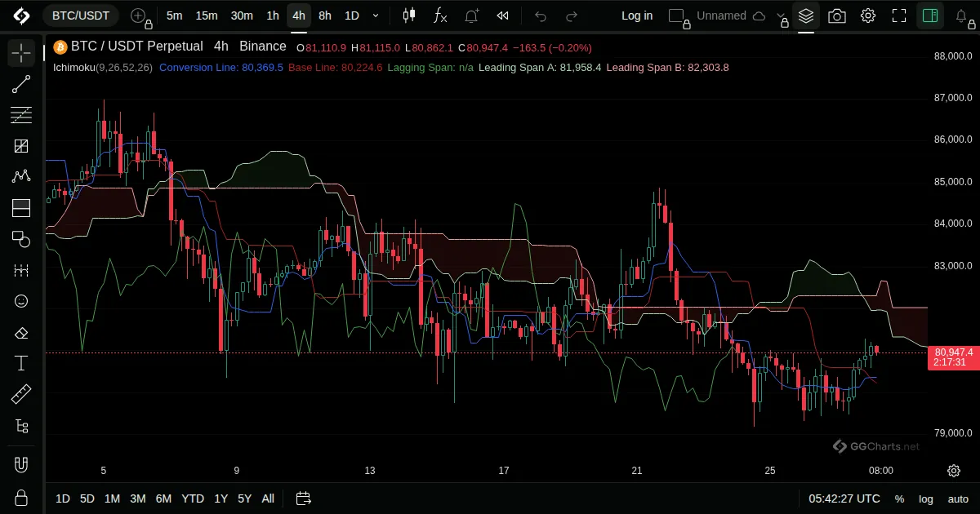Image resolution: width=980 pixels, height=514 pixels.
Task: Open the candlestick chart type selector
Action: pos(409,16)
